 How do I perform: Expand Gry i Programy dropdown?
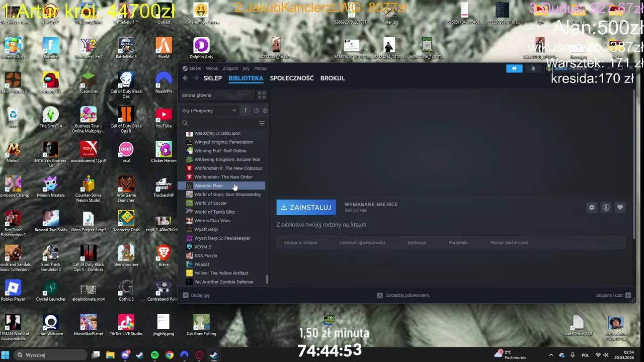tap(209, 111)
